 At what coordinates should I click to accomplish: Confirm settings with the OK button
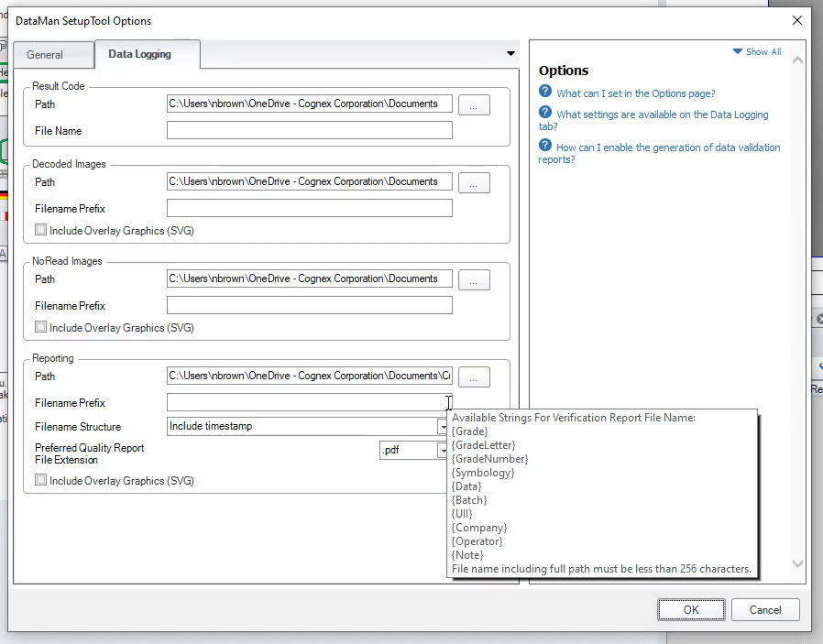691,609
